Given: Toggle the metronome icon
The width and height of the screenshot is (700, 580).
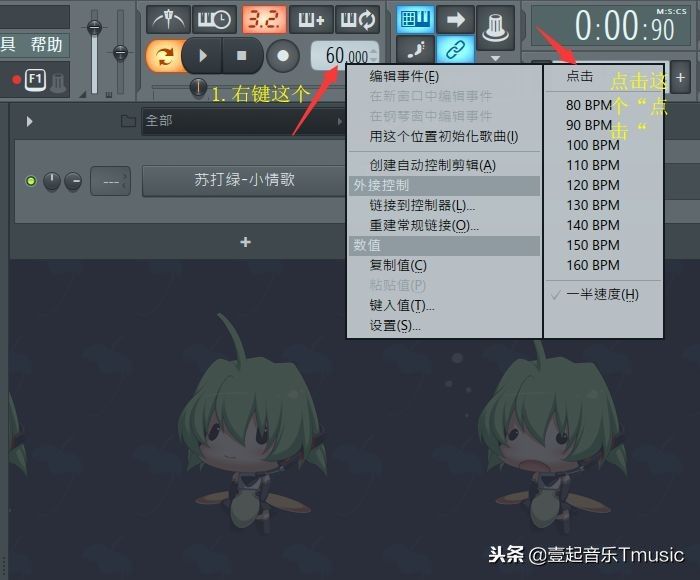Looking at the screenshot, I should click(168, 20).
